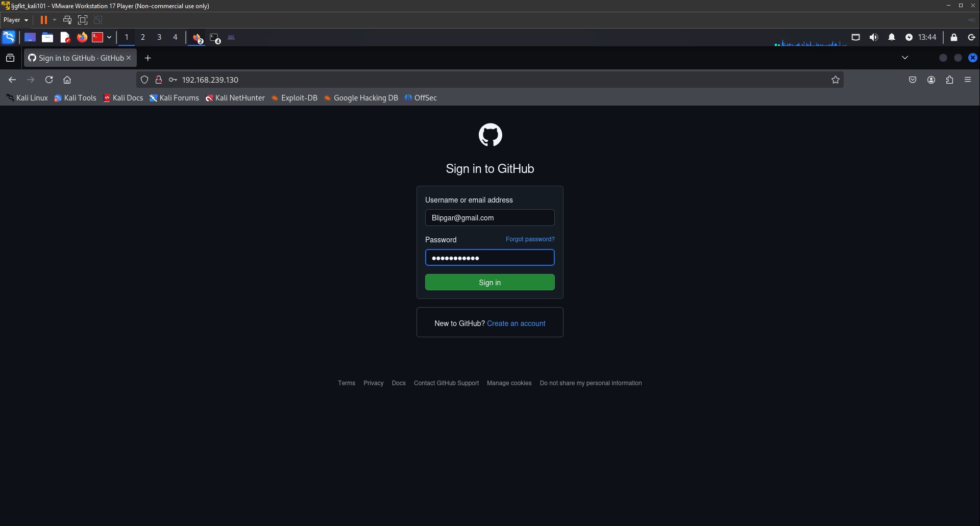Viewport: 980px width, 526px height.
Task: Bookmark this page with the star
Action: pos(836,80)
